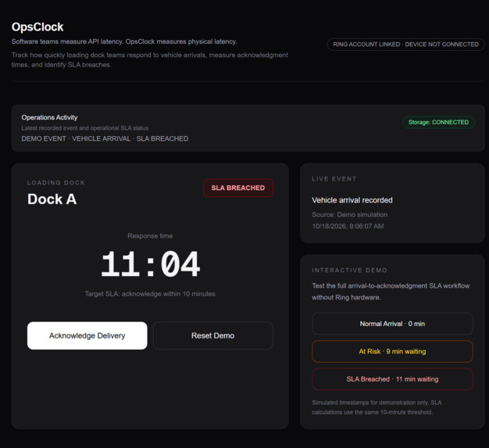Click the OpsClock title
The image size is (489, 448).
tap(37, 27)
